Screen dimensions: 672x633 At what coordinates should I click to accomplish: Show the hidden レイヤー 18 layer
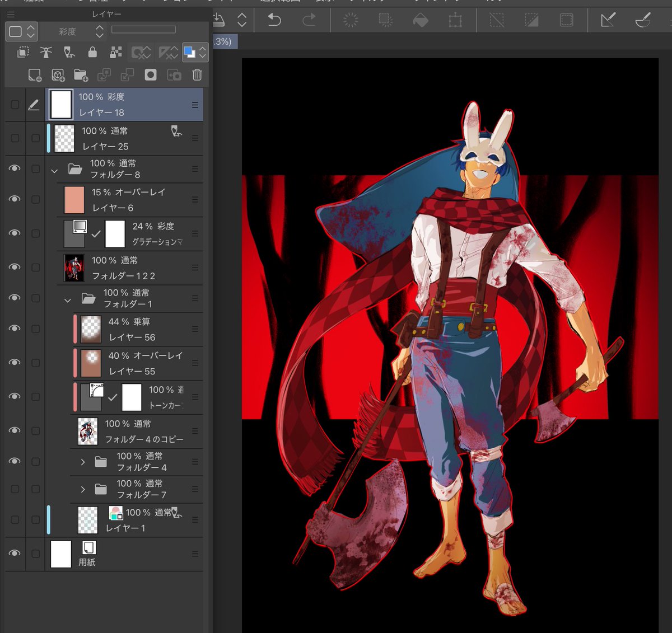pos(15,105)
